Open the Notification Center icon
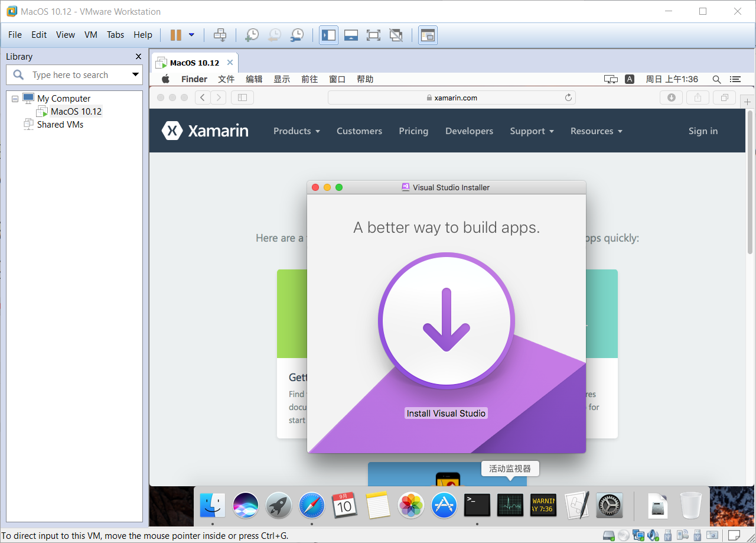This screenshot has height=543, width=756. pos(735,79)
